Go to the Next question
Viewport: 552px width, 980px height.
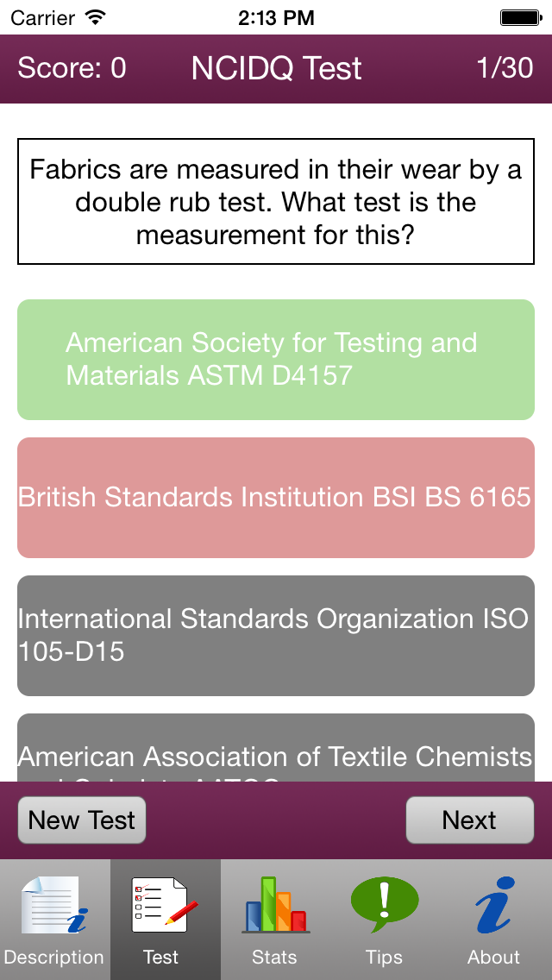coord(470,820)
